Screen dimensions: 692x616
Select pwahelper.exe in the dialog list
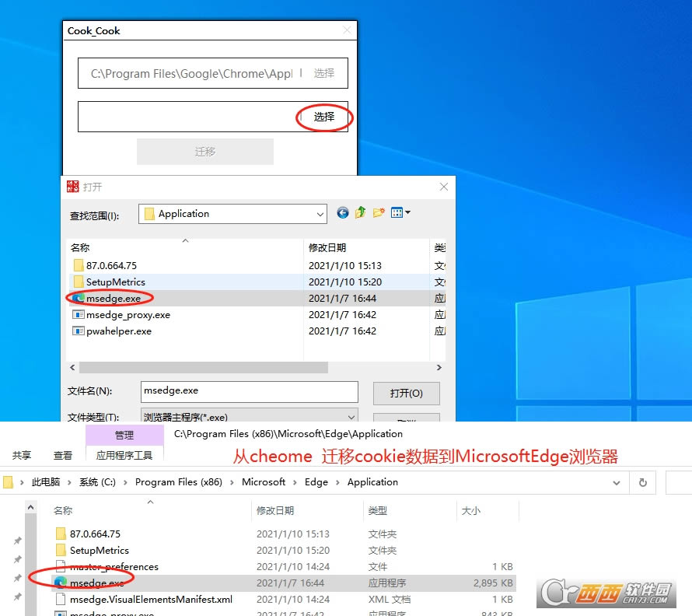click(x=118, y=331)
